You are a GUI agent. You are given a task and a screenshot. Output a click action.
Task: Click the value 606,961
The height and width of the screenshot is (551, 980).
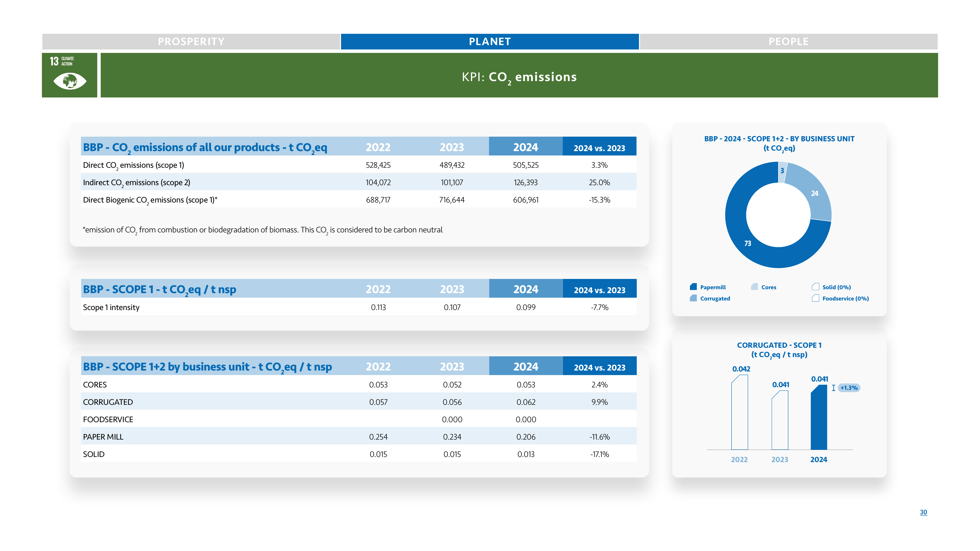click(x=526, y=200)
